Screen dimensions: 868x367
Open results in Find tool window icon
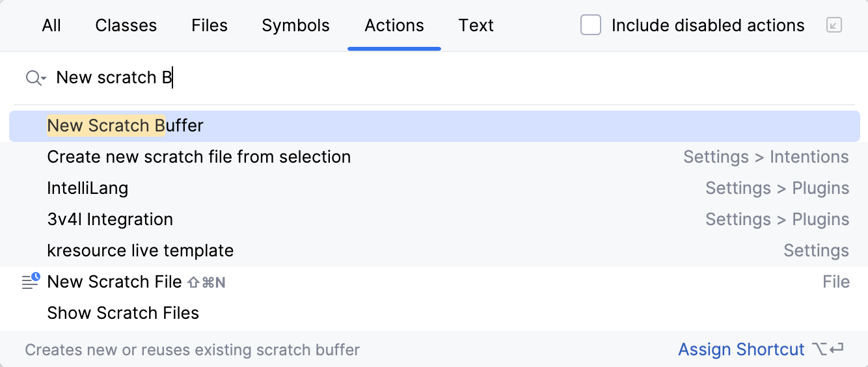tap(834, 25)
